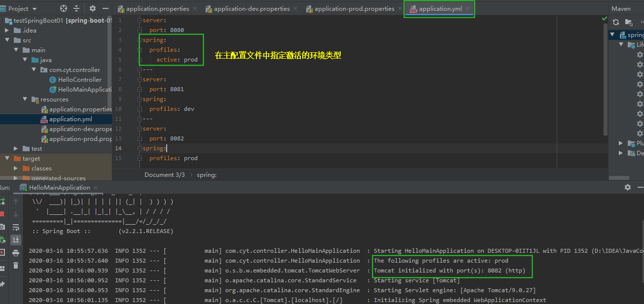Viewport: 644px width, 304px height.
Task: Rerun HelloMainApplication with green rerun icon
Action: (1, 202)
